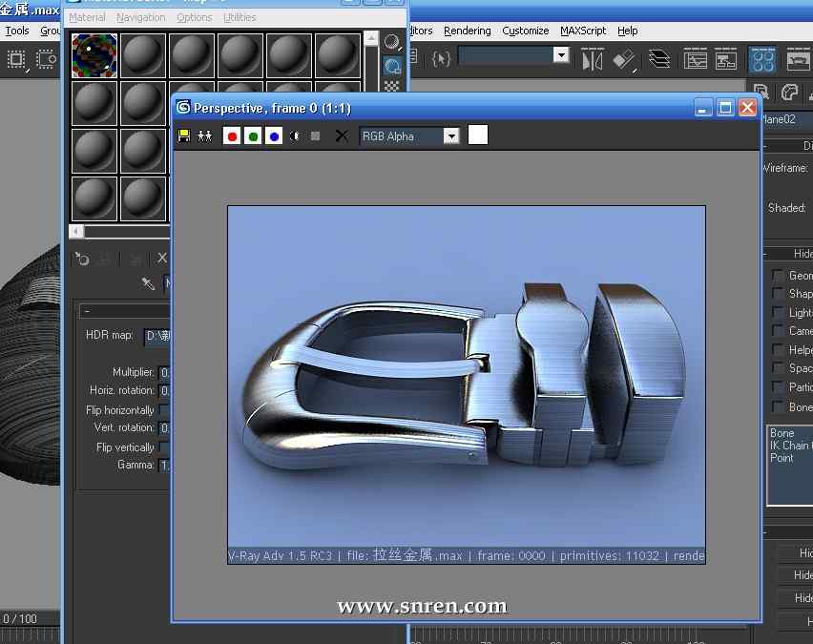Open the Rendering menu
The width and height of the screenshot is (813, 644).
[x=467, y=31]
